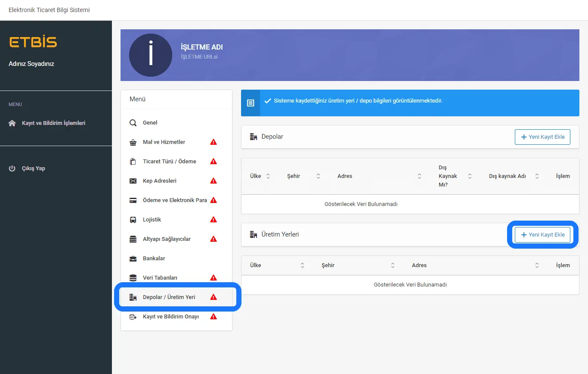Click the ETBİS logo in sidebar

click(33, 42)
